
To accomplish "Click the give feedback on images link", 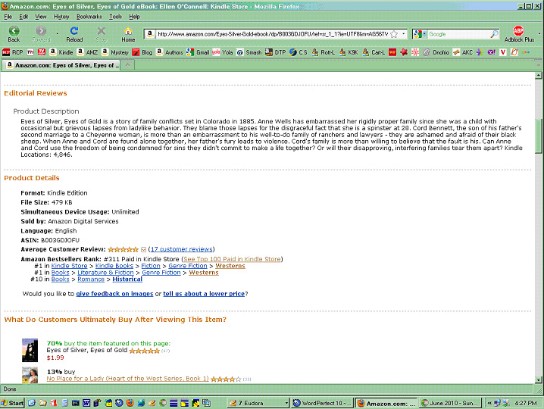I will [114, 293].
